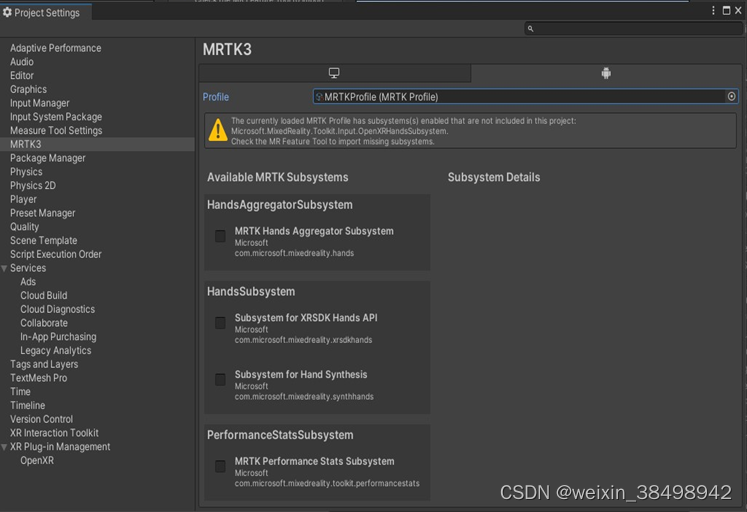This screenshot has width=747, height=512.
Task: Open XR Interaction Toolkit settings
Action: click(54, 433)
